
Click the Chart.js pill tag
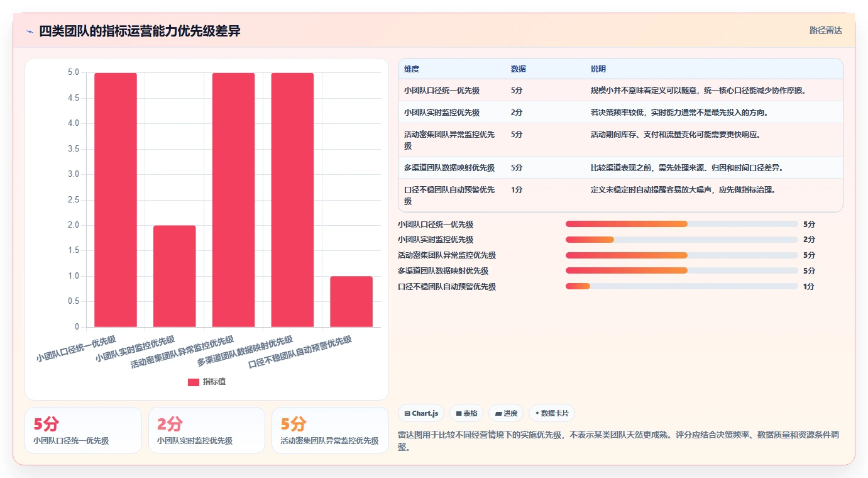421,413
